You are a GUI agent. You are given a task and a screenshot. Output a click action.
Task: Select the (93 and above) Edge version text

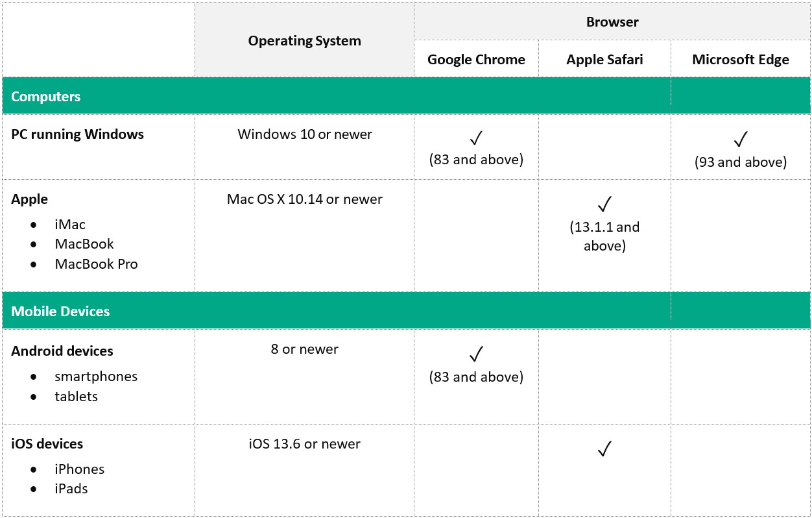pos(740,162)
